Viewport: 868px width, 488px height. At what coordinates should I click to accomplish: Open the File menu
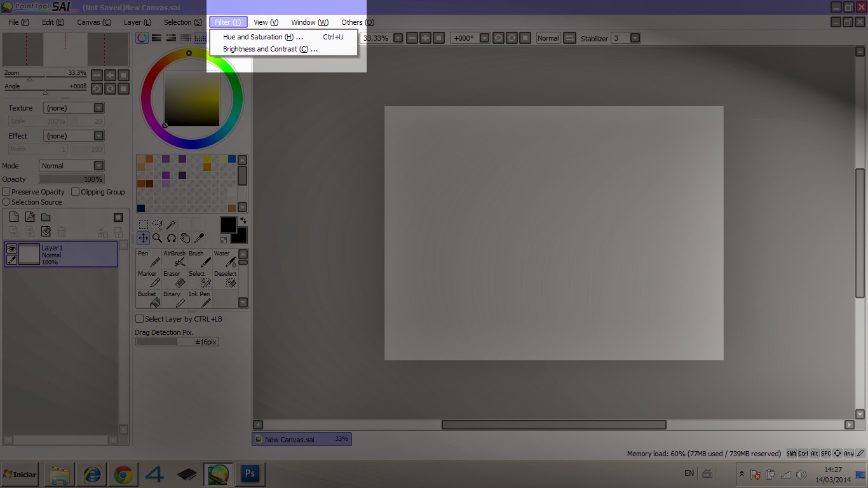pos(18,22)
